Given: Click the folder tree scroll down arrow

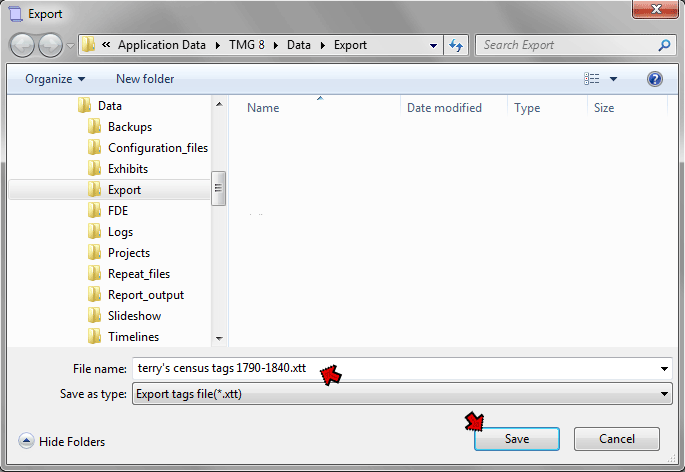Looking at the screenshot, I should point(219,339).
